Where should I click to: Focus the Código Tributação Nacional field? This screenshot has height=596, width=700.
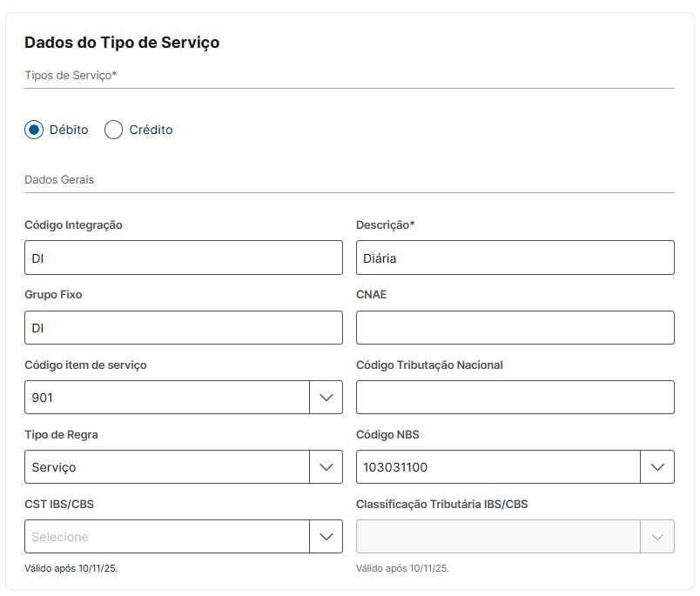click(x=515, y=398)
